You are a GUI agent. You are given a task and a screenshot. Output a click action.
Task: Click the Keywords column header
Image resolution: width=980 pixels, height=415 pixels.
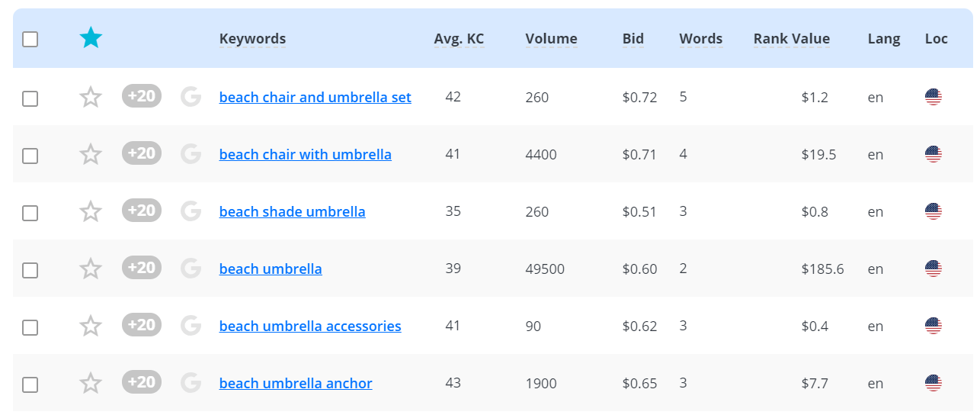(x=252, y=39)
